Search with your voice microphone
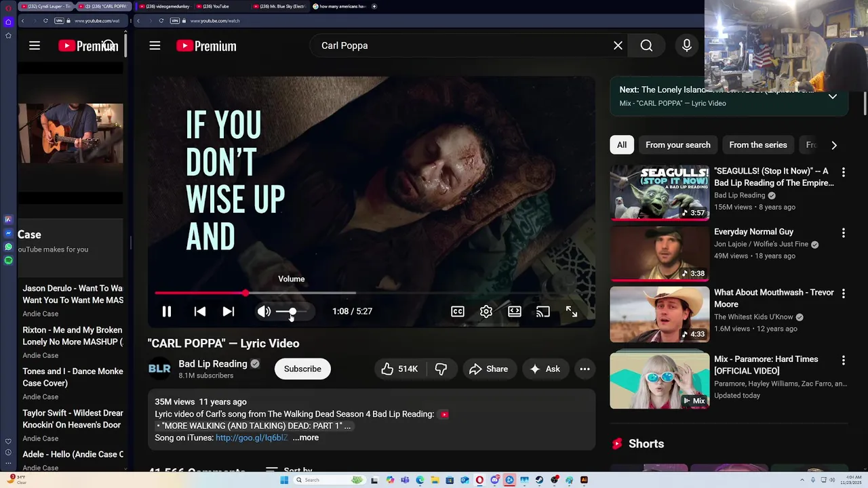The image size is (868, 488). pos(687,45)
